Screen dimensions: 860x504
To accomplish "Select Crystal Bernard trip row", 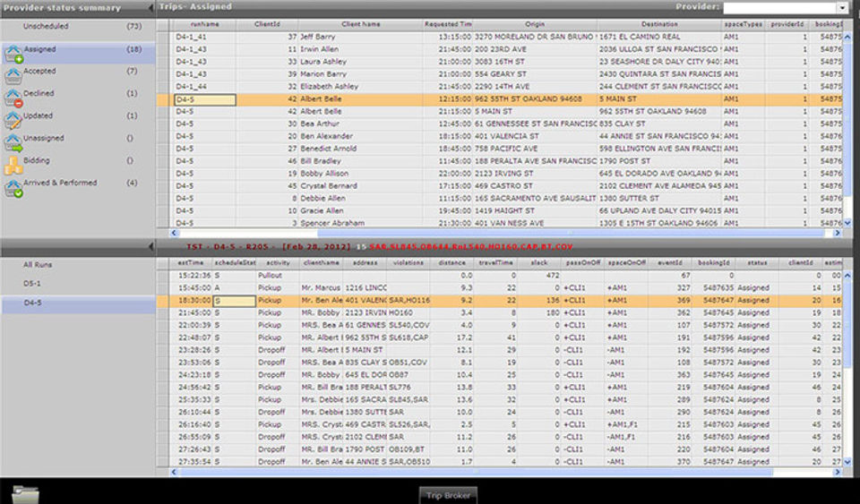I will tap(500, 185).
